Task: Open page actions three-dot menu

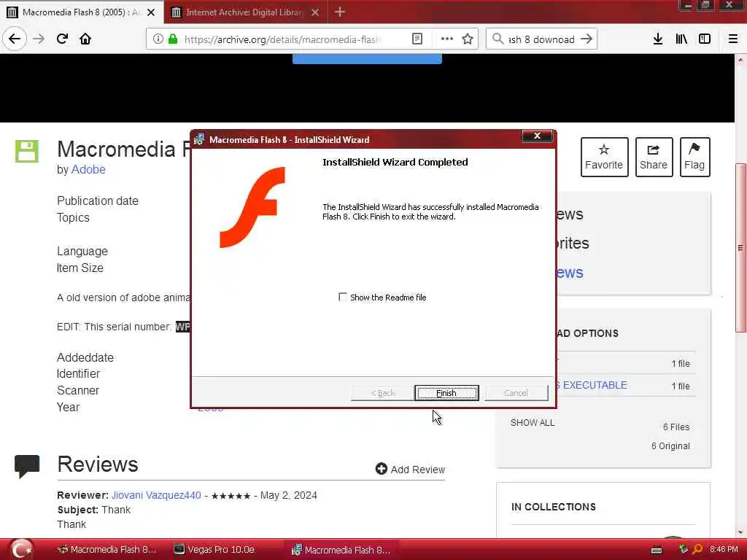Action: (x=447, y=39)
